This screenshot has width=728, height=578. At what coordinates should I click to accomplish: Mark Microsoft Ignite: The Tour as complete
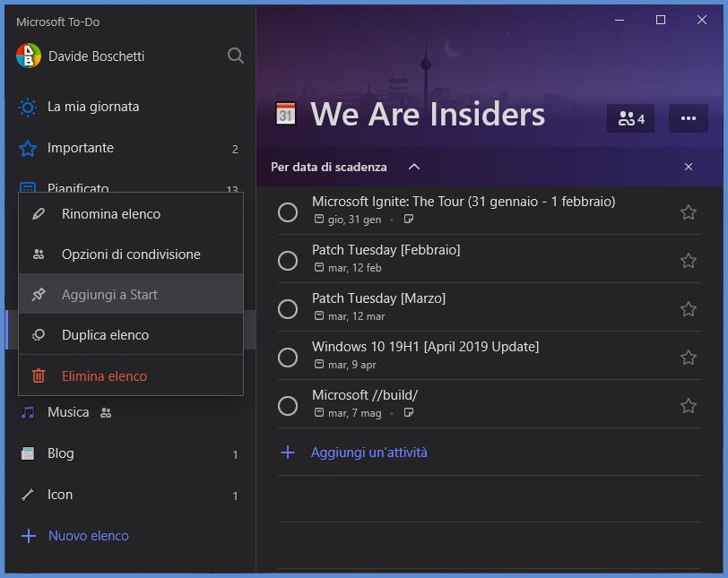click(288, 212)
